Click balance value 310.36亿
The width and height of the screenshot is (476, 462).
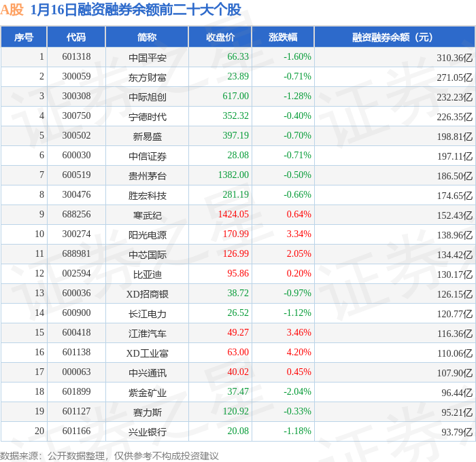pyautogui.click(x=455, y=58)
